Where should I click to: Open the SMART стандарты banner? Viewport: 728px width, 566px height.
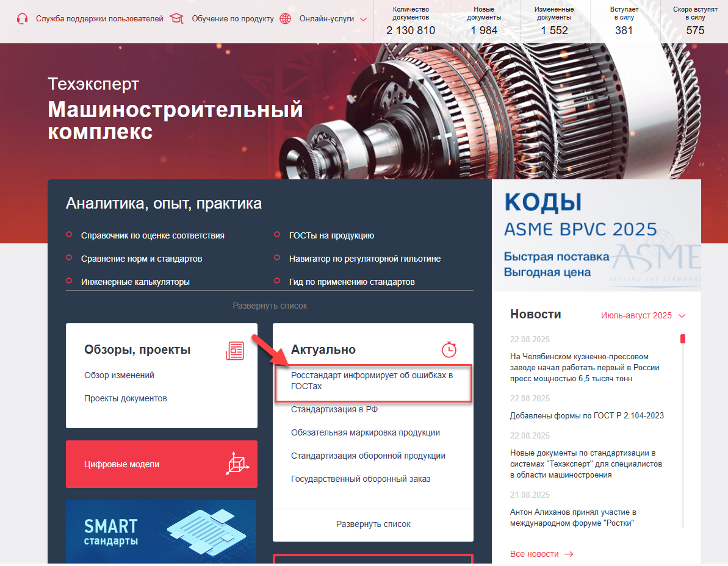tap(161, 532)
